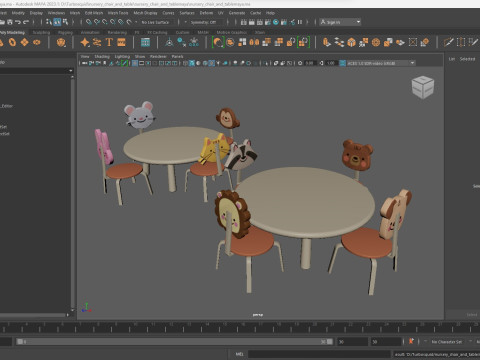
Task: Toggle the color management icon in viewport toolbar
Action: [x=342, y=63]
